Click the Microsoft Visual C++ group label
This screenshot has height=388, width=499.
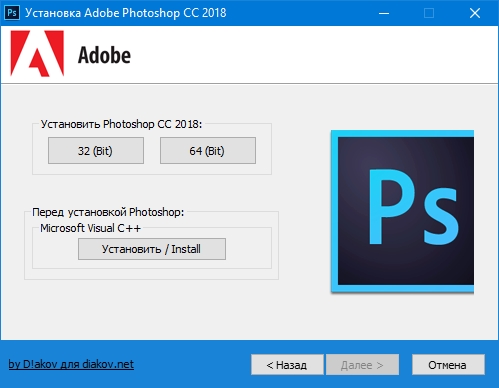91,228
